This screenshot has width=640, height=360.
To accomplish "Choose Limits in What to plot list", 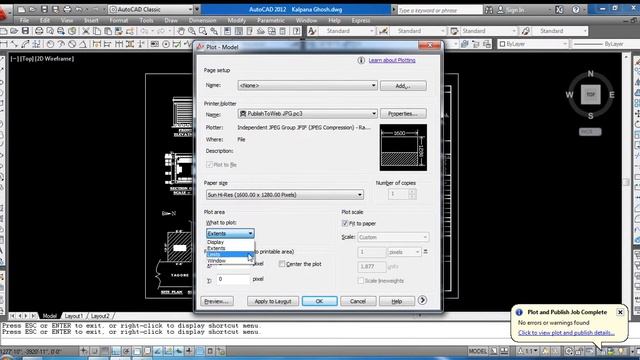I will pos(230,254).
